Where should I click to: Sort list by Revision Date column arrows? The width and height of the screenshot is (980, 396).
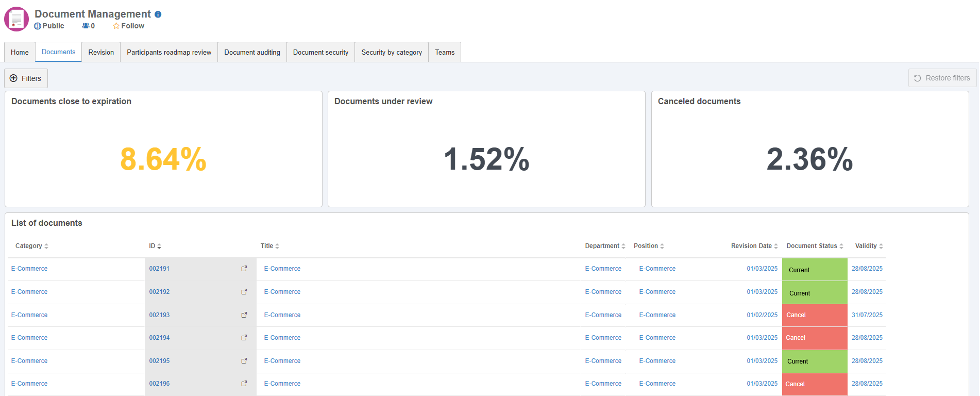click(776, 246)
